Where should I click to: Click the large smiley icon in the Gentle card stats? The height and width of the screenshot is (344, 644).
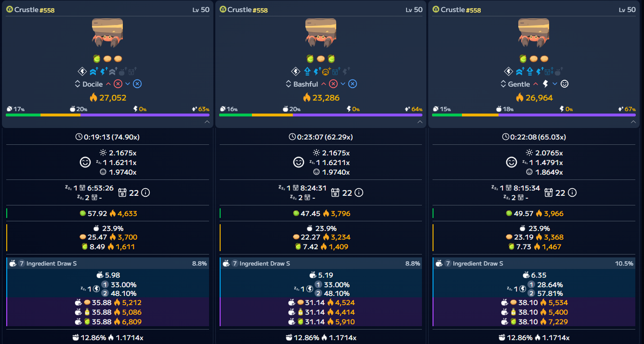coord(511,162)
